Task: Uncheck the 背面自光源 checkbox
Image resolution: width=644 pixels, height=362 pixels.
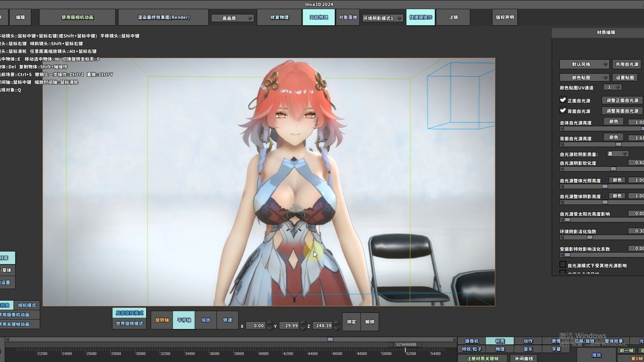Action: 563,110
